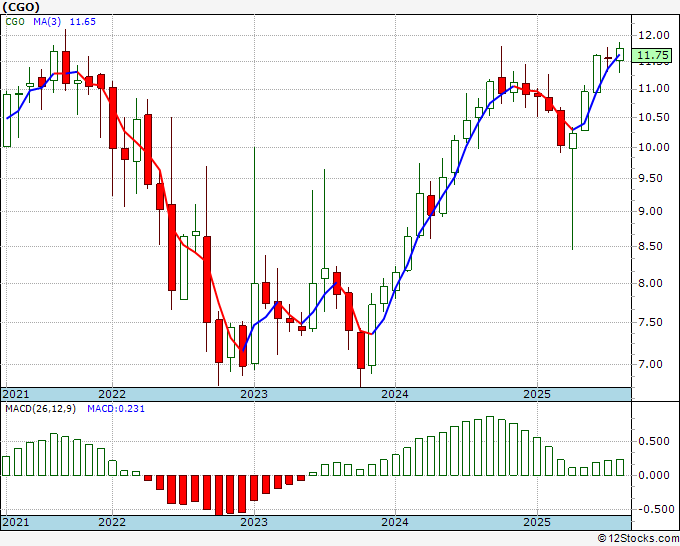
Task: Click the last green candlestick near 11.75
Action: (620, 55)
